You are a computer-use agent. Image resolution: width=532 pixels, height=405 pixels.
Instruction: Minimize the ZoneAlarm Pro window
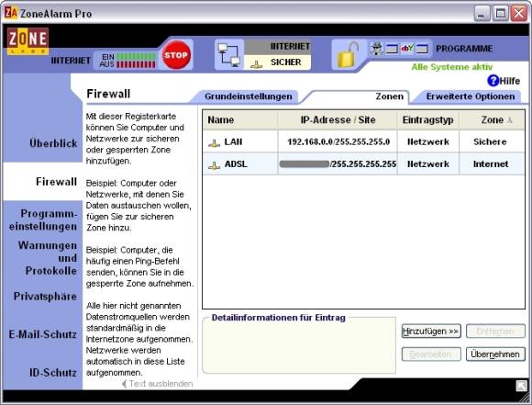pyautogui.click(x=482, y=13)
